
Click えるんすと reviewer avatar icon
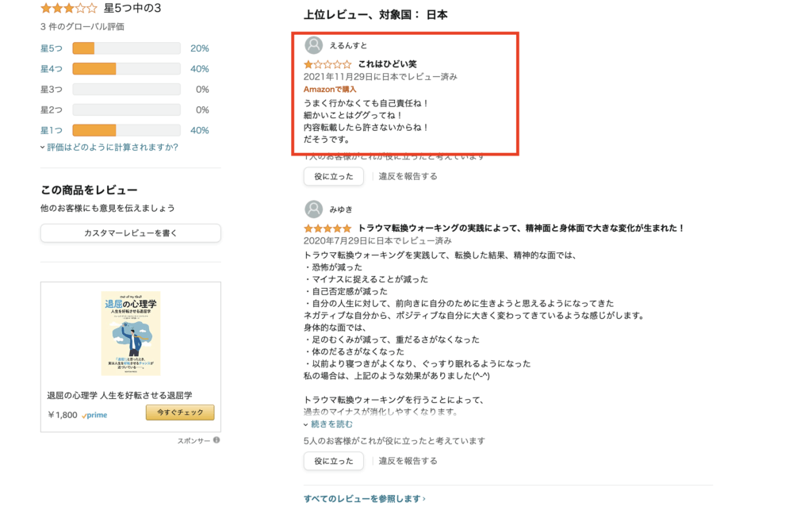pos(314,45)
